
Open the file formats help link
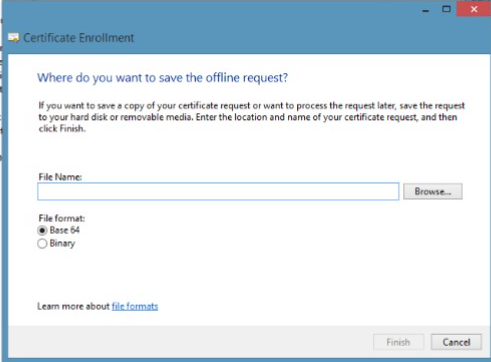135,306
